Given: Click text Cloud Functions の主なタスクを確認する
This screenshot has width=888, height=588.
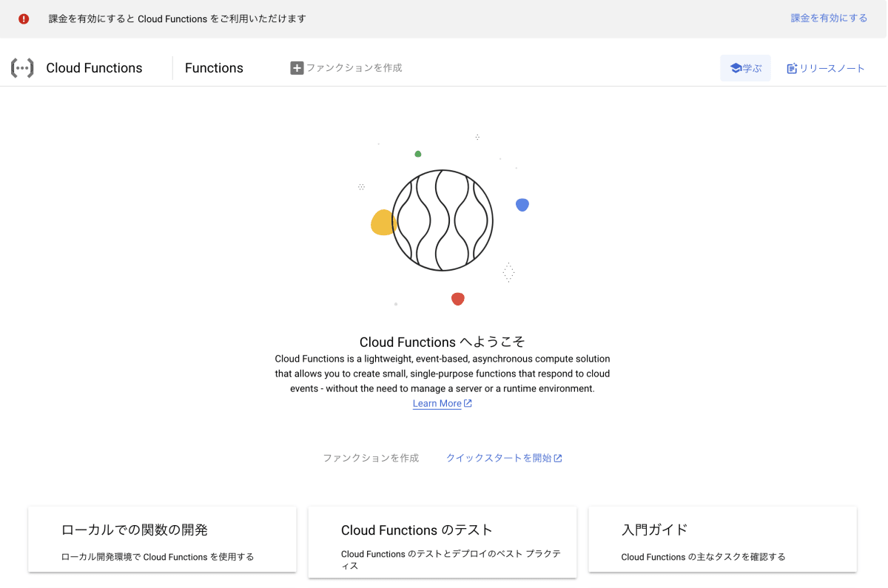Looking at the screenshot, I should point(703,557).
